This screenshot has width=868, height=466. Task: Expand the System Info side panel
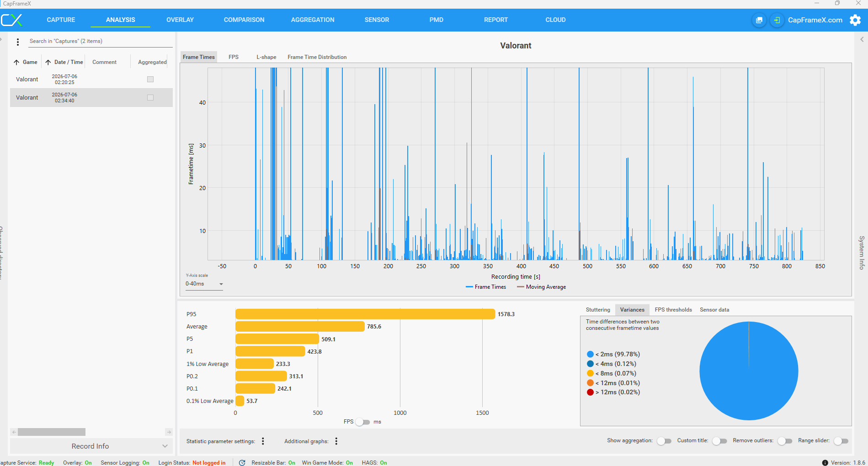click(x=862, y=252)
